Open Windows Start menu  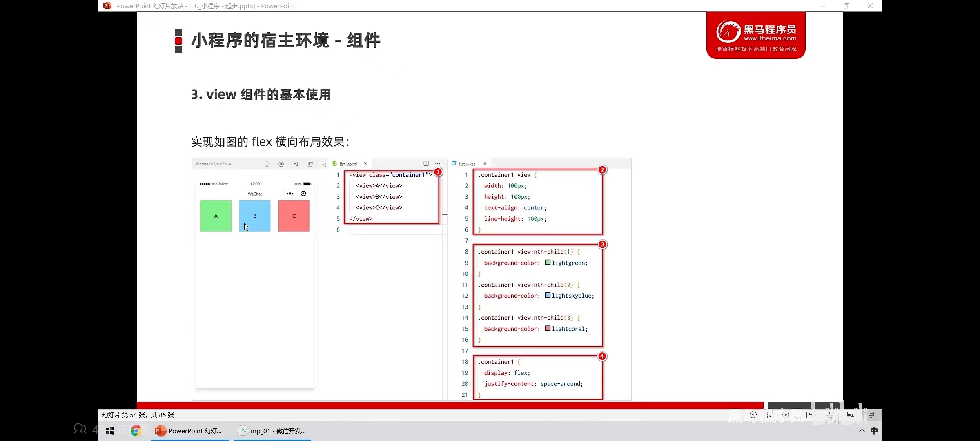coord(110,431)
